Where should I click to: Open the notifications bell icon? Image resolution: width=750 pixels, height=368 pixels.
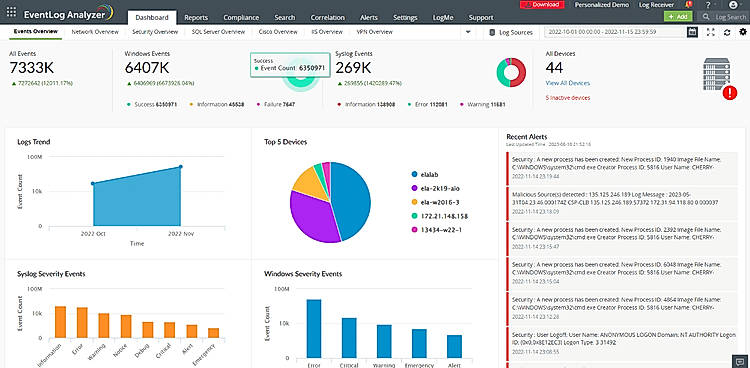pyautogui.click(x=689, y=5)
